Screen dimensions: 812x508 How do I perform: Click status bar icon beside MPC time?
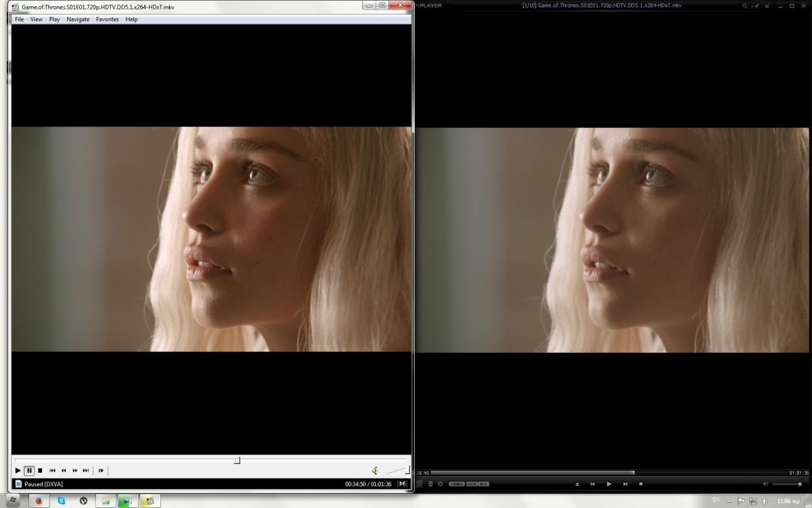(x=403, y=484)
